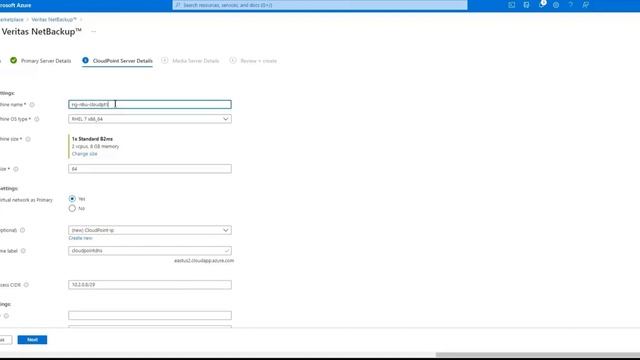Screen dimensions: 640x360
Task: Click the Change size link
Action: (x=84, y=154)
